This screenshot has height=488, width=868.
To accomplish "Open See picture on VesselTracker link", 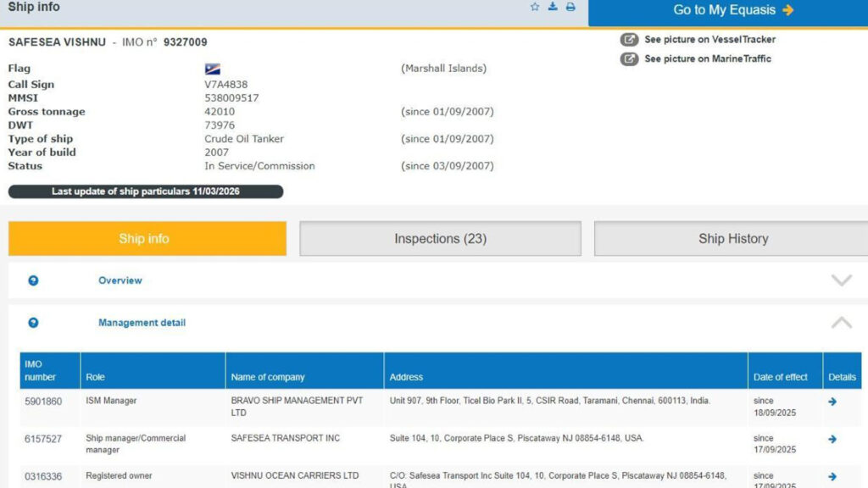I will point(709,39).
